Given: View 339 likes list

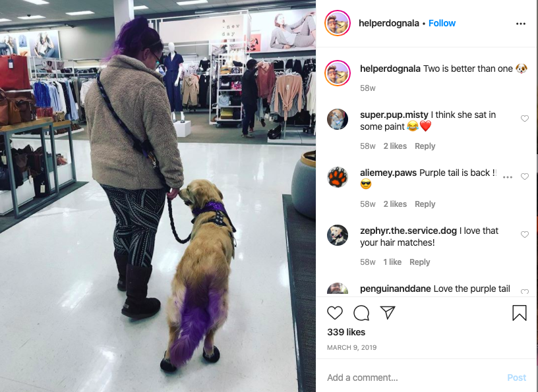Looking at the screenshot, I should pos(346,332).
